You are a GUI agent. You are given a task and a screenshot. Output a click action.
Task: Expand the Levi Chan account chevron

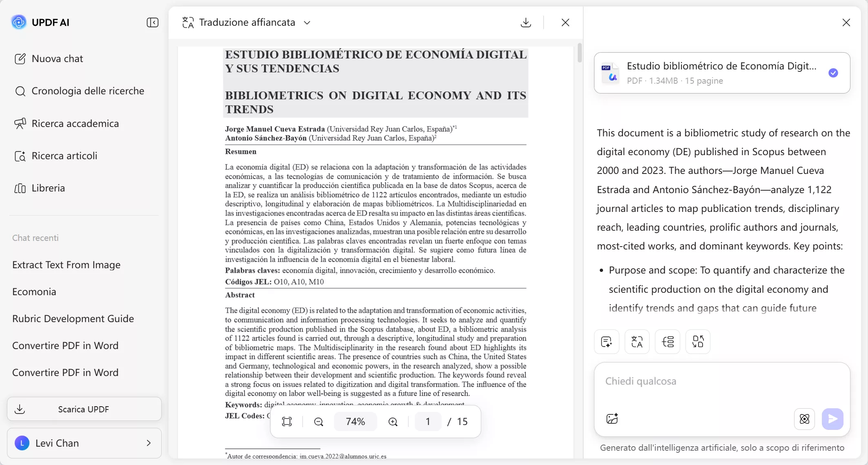pyautogui.click(x=149, y=443)
